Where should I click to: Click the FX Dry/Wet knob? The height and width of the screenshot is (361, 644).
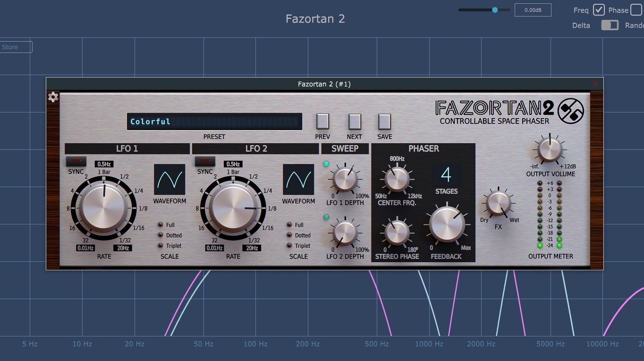[x=499, y=203]
